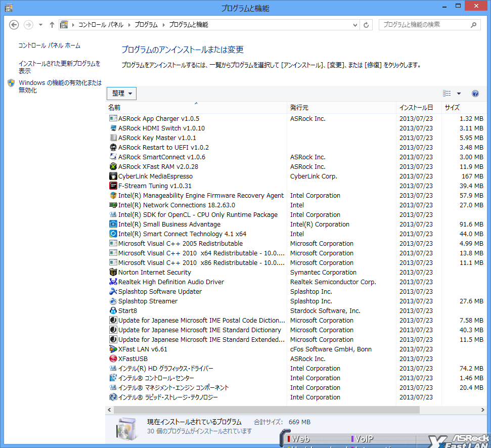This screenshot has height=448, width=491.
Task: Click the XFast LAN v6.61 icon
Action: [113, 349]
